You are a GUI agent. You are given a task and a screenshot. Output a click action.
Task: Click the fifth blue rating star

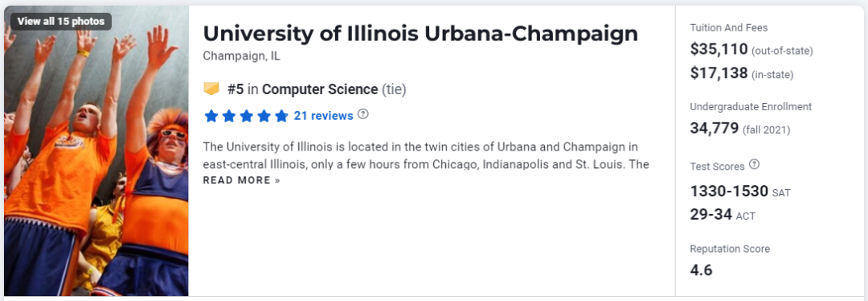click(x=282, y=116)
